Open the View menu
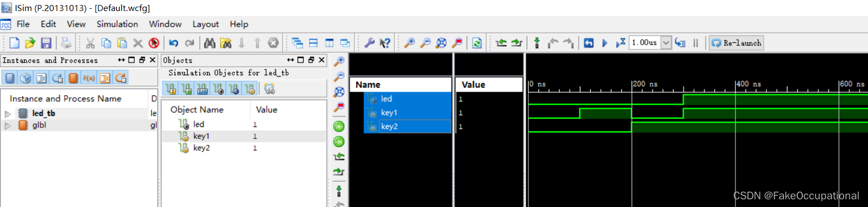This screenshot has width=868, height=207. point(76,24)
